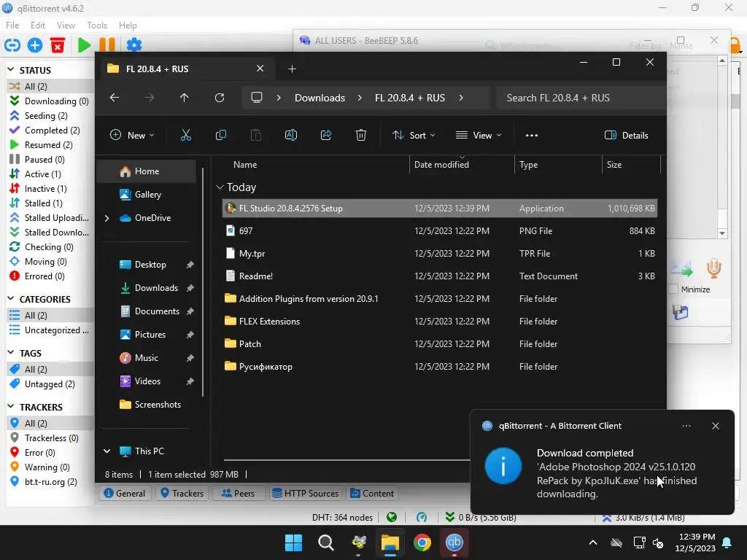747x560 pixels.
Task: Go up one folder level in Explorer
Action: tap(185, 98)
